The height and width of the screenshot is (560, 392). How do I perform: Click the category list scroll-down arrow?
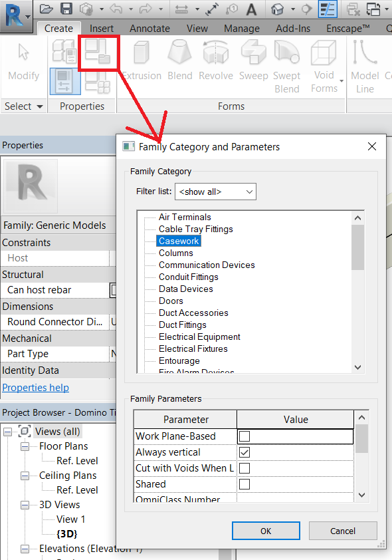click(358, 367)
